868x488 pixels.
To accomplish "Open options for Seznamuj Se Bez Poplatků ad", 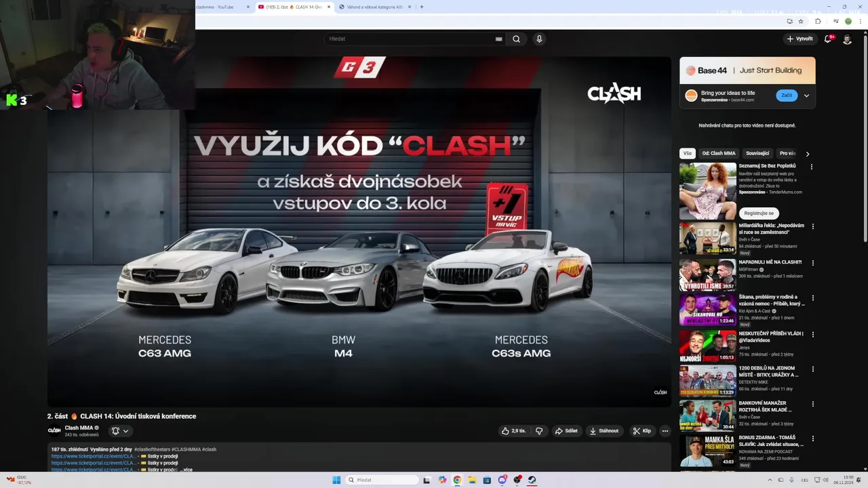I will click(812, 167).
